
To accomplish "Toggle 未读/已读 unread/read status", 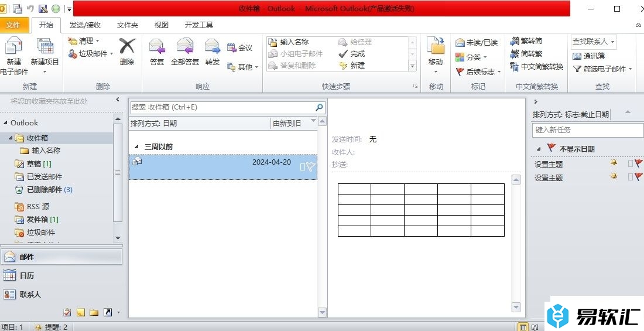I will pos(477,42).
